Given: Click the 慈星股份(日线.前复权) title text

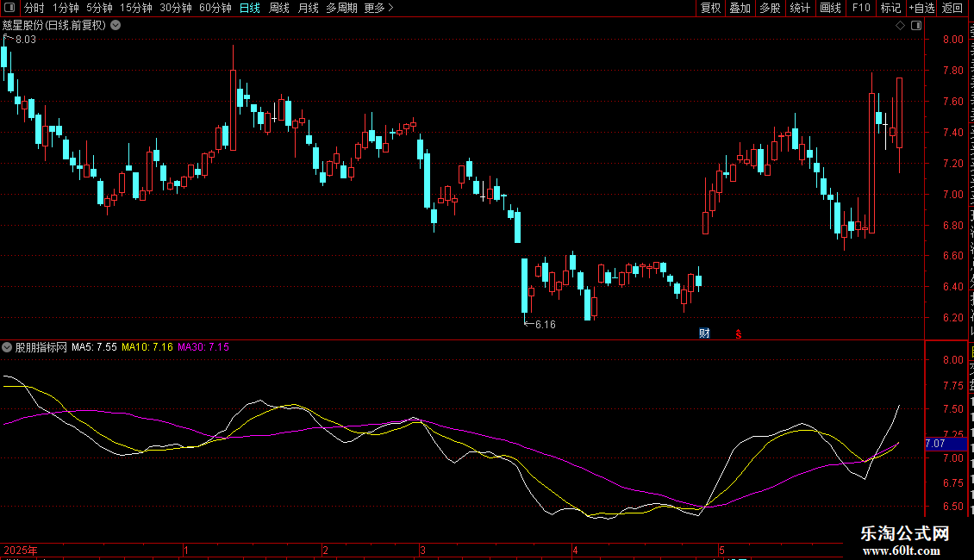Looking at the screenshot, I should tap(54, 26).
